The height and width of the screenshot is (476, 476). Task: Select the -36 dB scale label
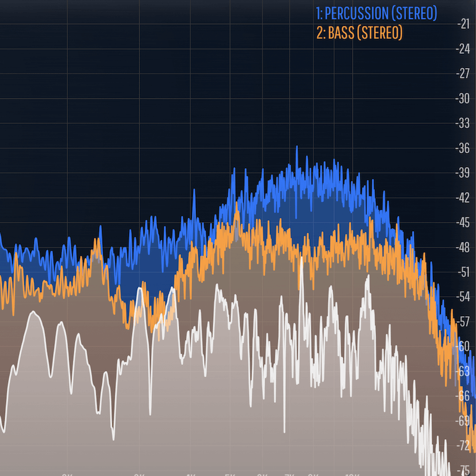pyautogui.click(x=463, y=148)
